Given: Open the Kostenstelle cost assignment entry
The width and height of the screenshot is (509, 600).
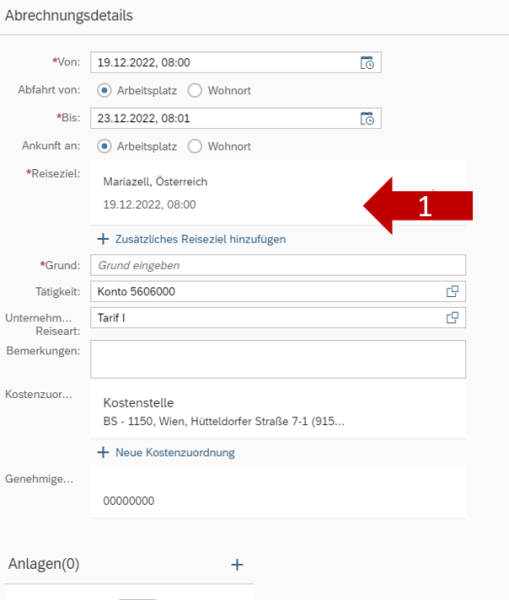Looking at the screenshot, I should tap(278, 411).
